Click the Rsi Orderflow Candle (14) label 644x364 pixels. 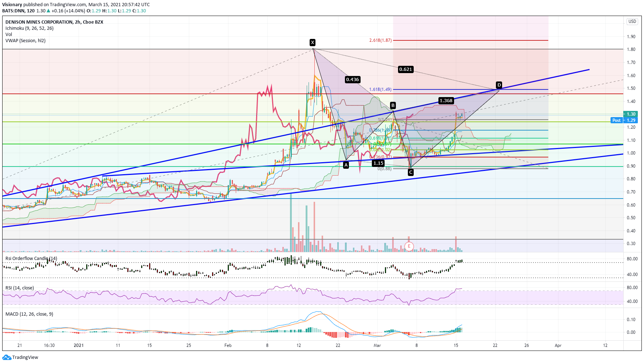31,259
